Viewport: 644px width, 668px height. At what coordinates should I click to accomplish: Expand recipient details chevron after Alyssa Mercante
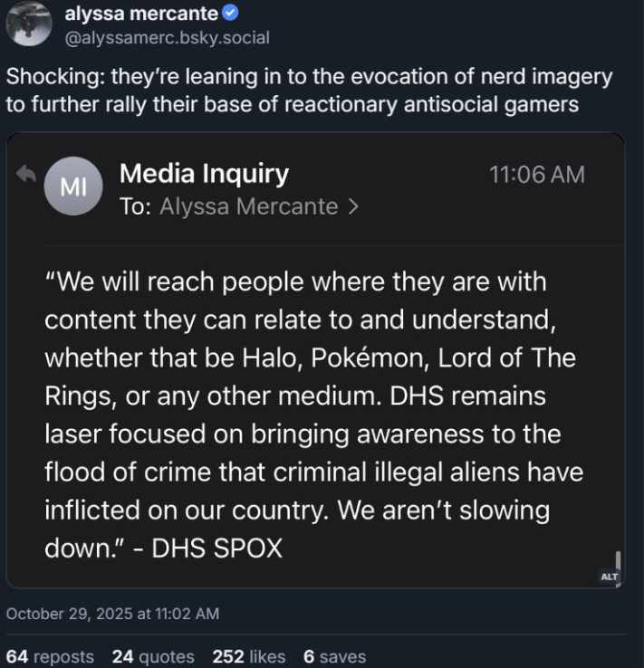pos(354,206)
